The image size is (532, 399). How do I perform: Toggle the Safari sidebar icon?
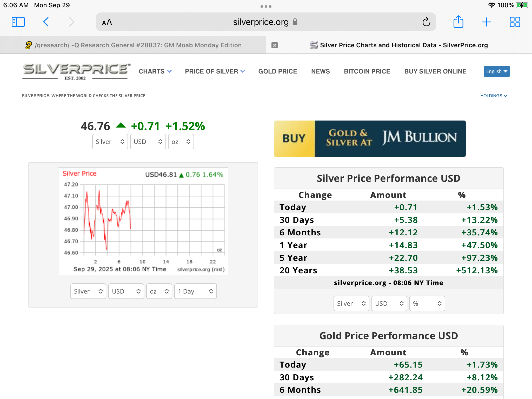(x=18, y=22)
